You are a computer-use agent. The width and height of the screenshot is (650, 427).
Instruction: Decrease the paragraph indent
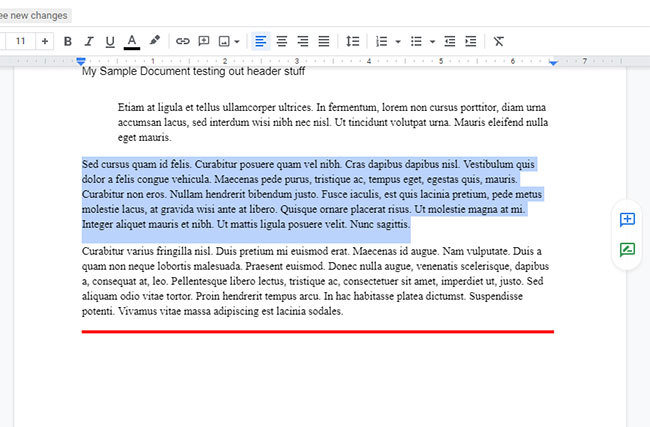pyautogui.click(x=449, y=41)
